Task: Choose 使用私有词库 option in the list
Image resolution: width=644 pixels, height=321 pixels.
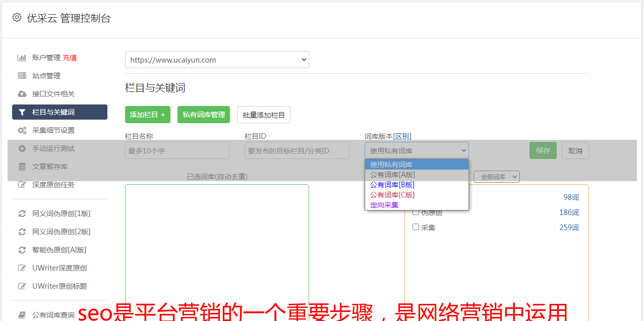Action: pyautogui.click(x=417, y=165)
